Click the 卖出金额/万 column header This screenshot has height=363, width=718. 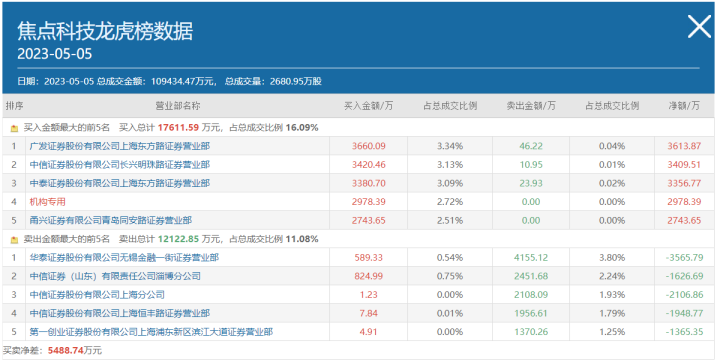click(x=531, y=106)
